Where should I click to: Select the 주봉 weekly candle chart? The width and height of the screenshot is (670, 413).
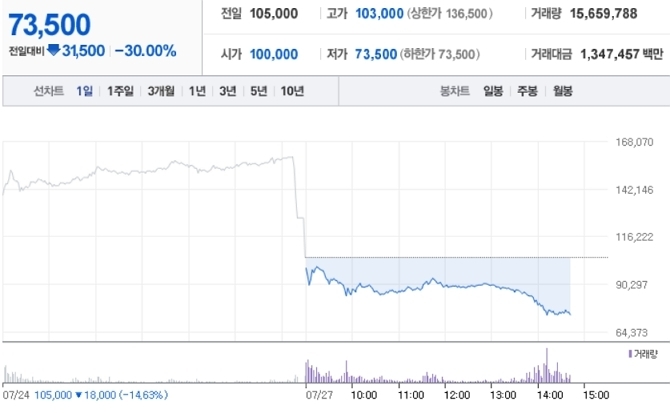point(528,92)
